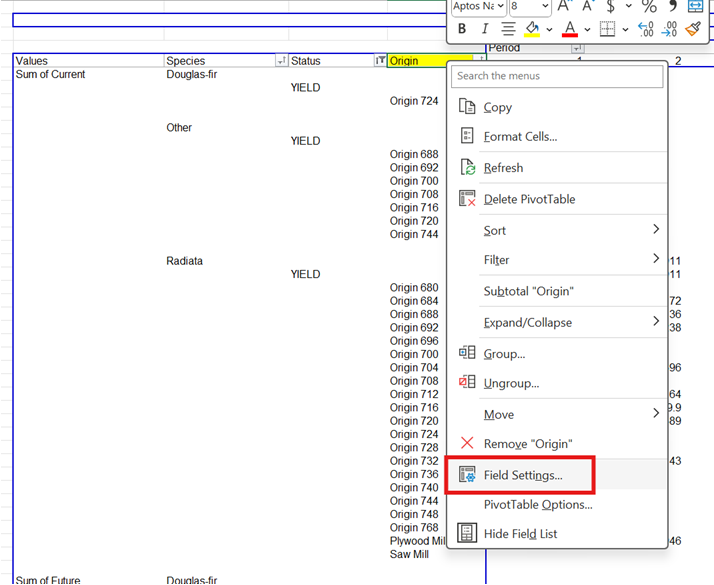Open the font name dropdown

[x=501, y=6]
